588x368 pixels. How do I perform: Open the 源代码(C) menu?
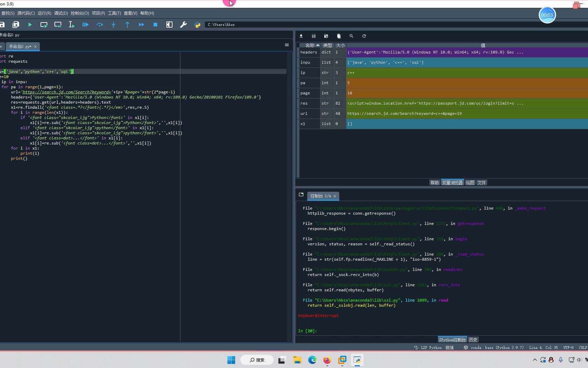26,13
